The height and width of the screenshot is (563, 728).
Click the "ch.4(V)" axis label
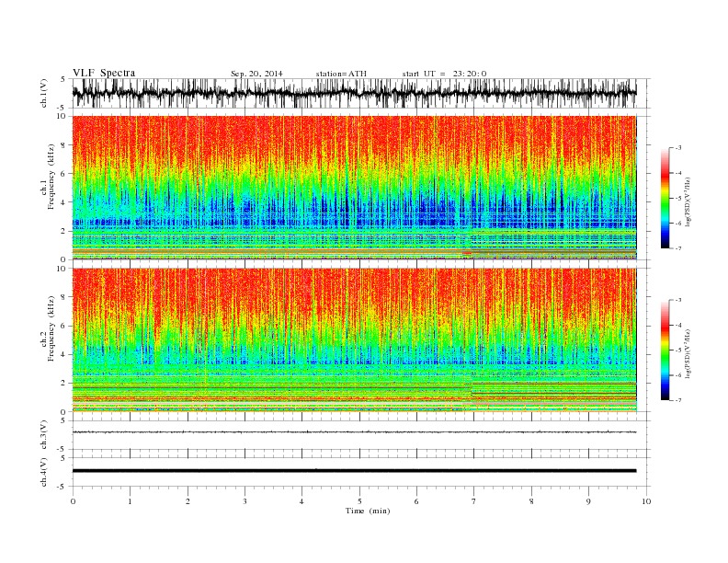click(x=44, y=472)
